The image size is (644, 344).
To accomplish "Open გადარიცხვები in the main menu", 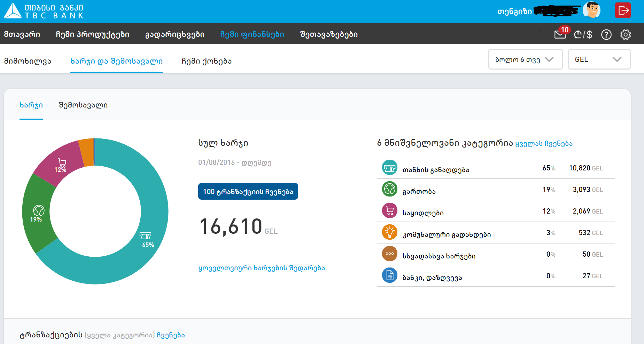I will tap(174, 34).
